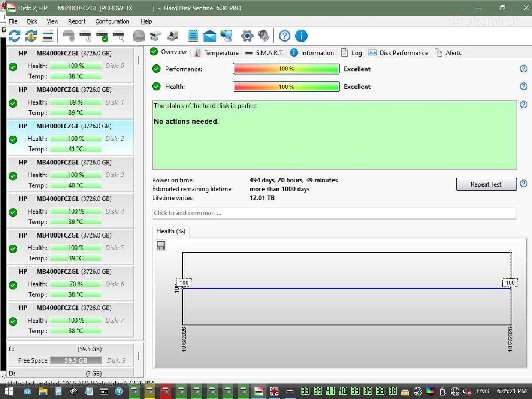Screen dimensions: 532x399
Task: Switch to the Alerts tab
Action: 449,53
